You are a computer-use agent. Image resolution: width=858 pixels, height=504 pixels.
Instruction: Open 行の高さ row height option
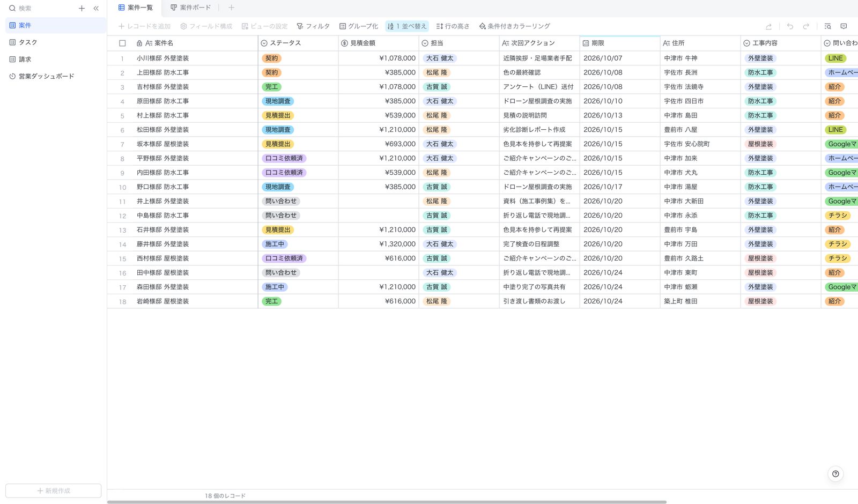(453, 26)
